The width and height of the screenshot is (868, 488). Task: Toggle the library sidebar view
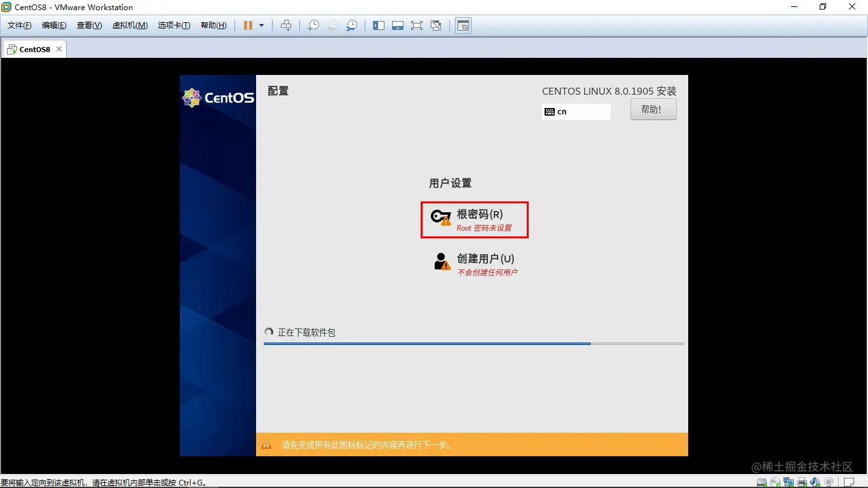(x=379, y=25)
